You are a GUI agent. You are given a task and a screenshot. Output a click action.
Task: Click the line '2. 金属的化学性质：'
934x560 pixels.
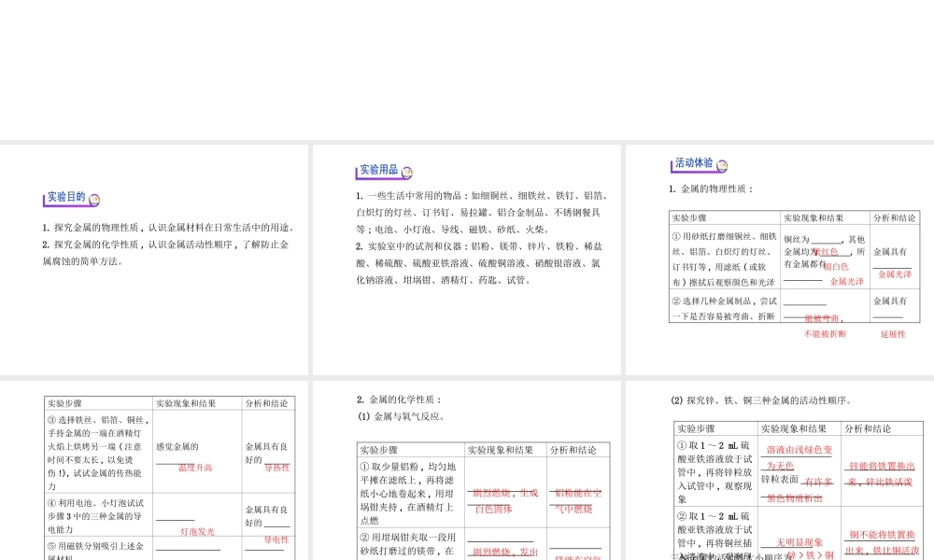[x=399, y=399]
